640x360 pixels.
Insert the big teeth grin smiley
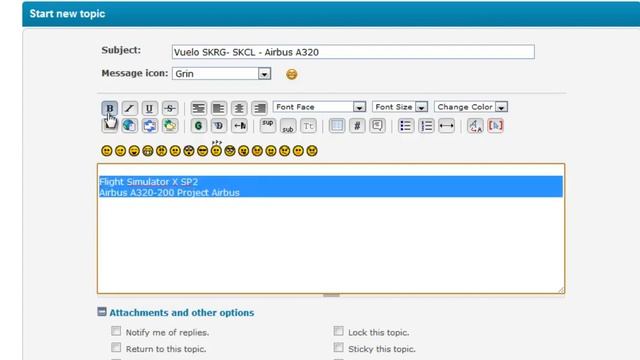148,151
